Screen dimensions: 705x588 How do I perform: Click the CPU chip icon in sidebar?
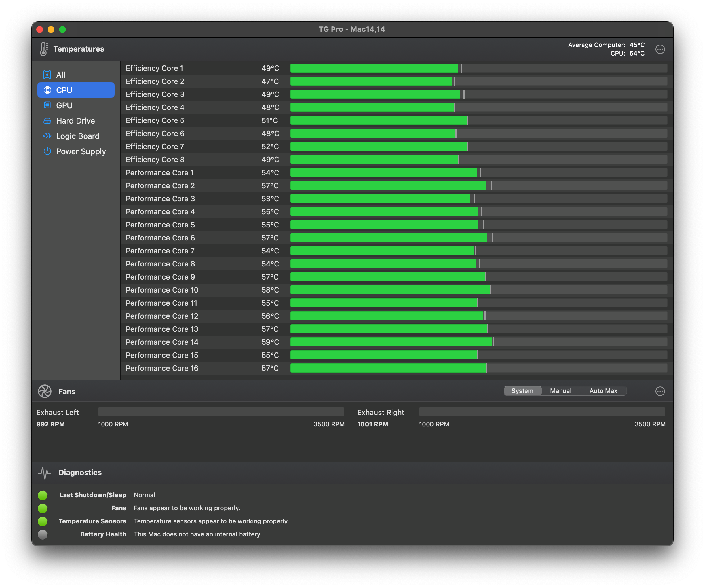click(x=47, y=90)
